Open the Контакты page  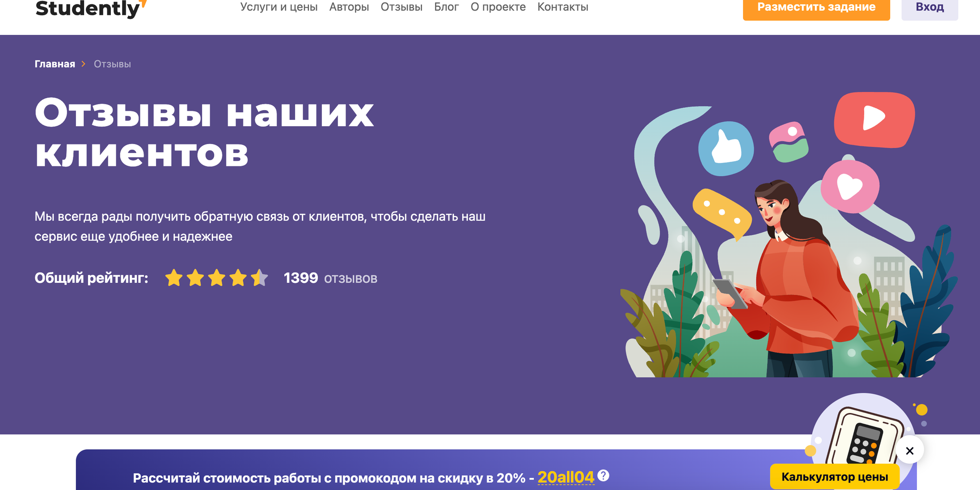coord(563,7)
